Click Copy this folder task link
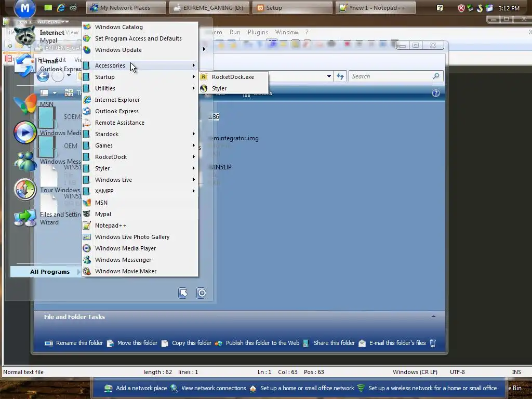Image resolution: width=532 pixels, height=399 pixels. 187,343
